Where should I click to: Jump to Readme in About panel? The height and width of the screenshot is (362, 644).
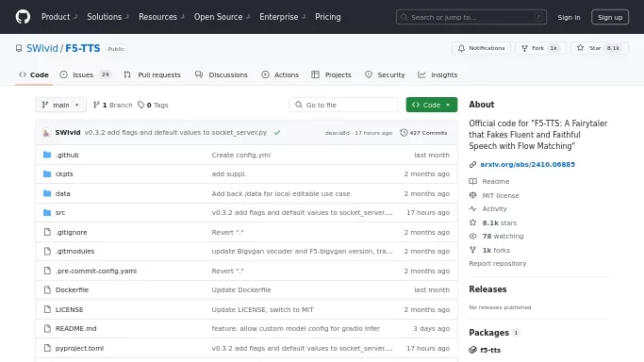[489, 181]
